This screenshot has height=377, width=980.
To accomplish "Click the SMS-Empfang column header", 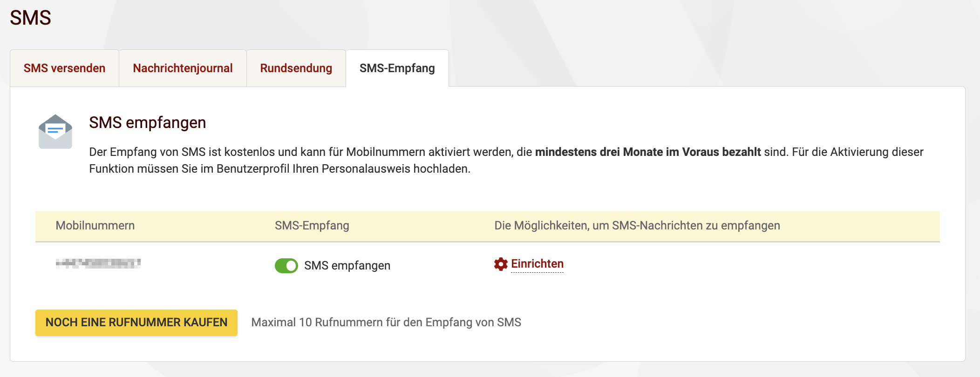I will click(312, 226).
